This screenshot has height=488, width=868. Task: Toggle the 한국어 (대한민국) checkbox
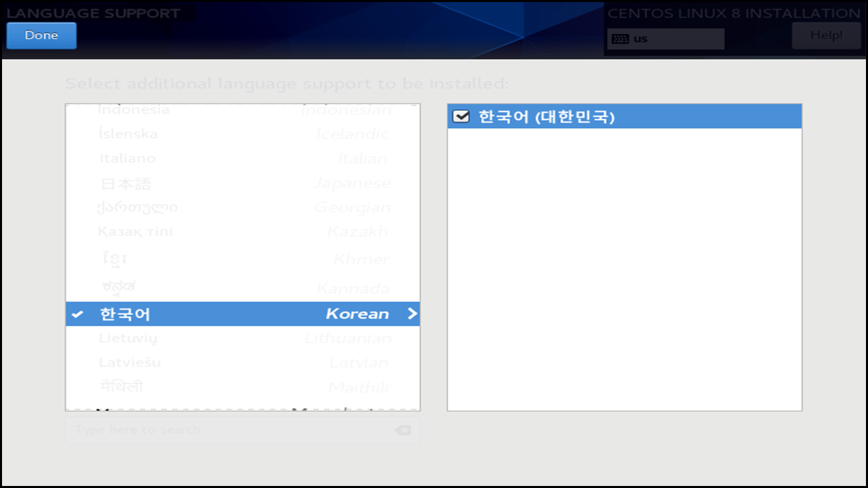(461, 117)
